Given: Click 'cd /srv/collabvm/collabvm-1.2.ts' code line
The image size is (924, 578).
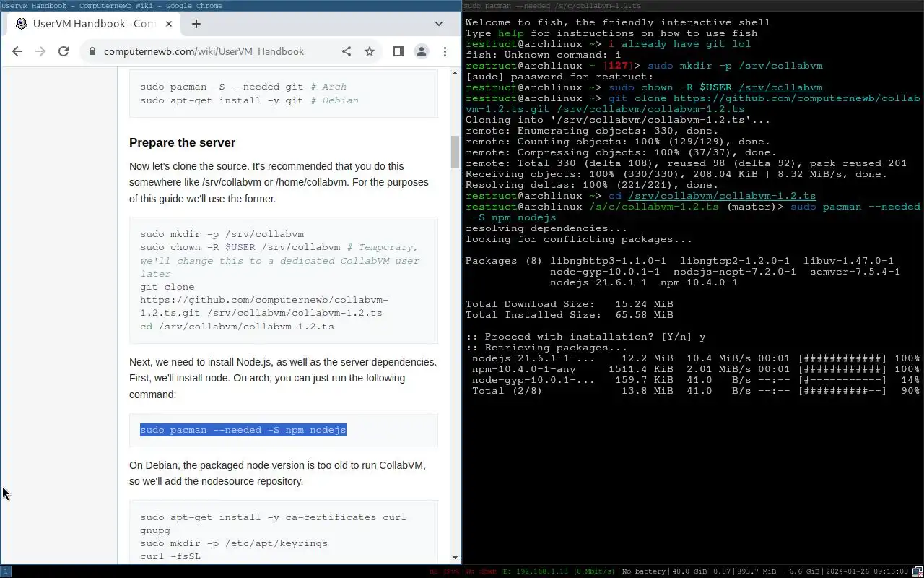Looking at the screenshot, I should point(237,327).
